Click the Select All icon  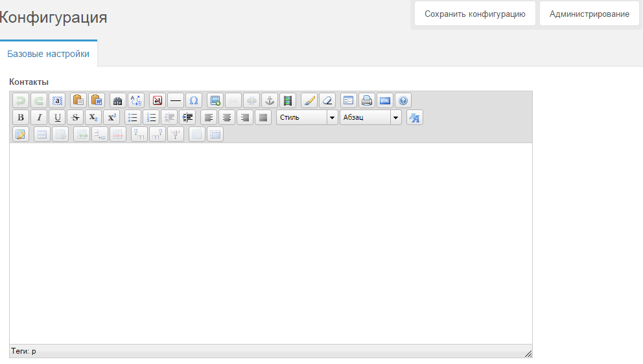click(x=57, y=100)
